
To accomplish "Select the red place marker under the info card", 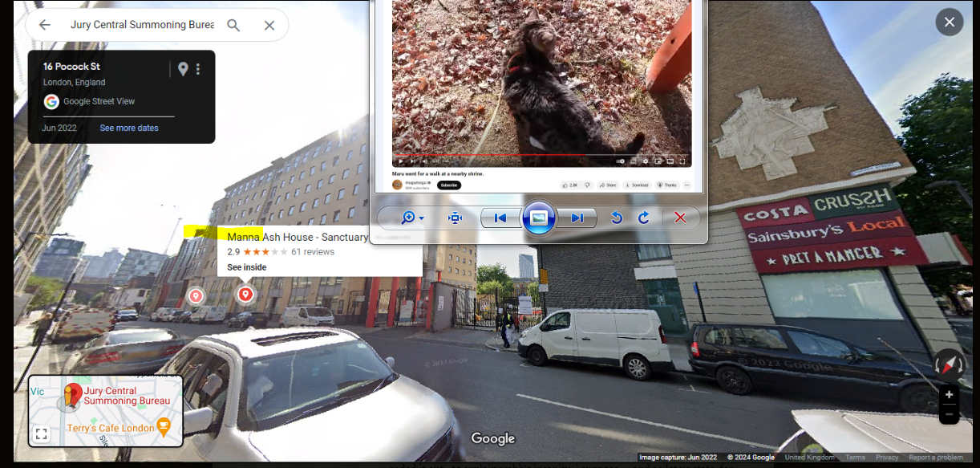I will click(x=245, y=295).
